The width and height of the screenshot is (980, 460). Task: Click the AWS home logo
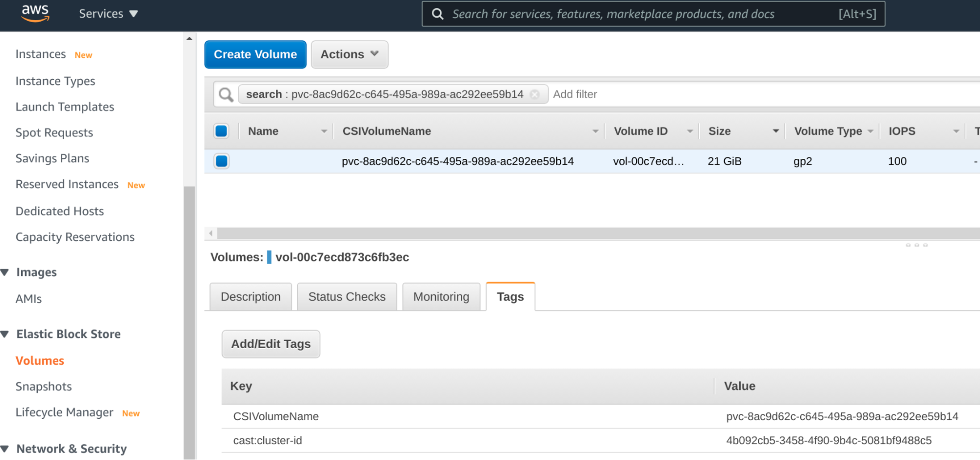click(x=35, y=13)
